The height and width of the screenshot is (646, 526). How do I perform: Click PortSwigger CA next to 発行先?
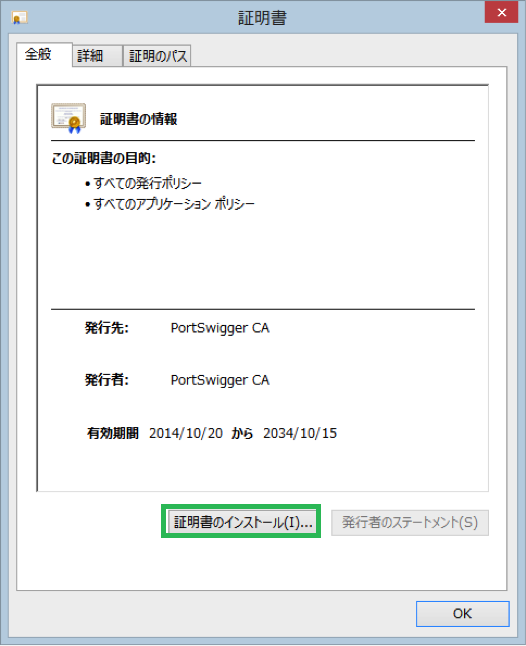coord(220,328)
